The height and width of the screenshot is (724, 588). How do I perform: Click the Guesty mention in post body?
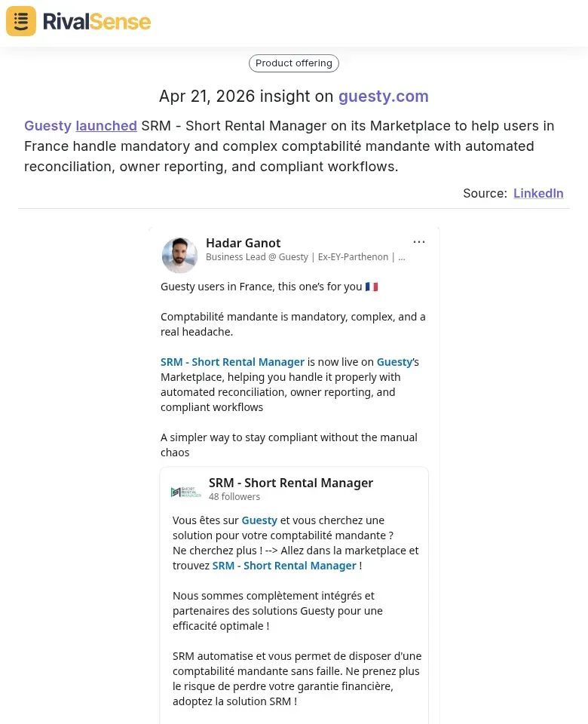click(x=394, y=362)
